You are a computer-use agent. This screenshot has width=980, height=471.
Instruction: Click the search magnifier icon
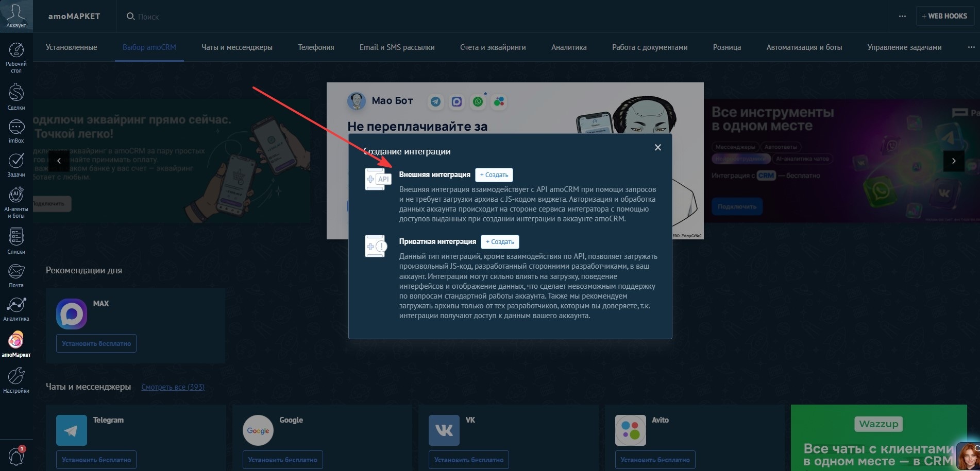[130, 16]
